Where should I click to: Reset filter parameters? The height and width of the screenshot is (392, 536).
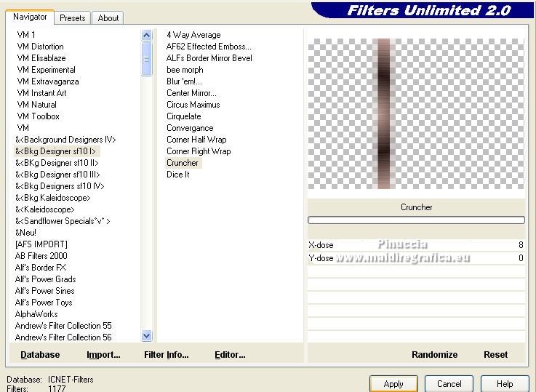pos(495,354)
